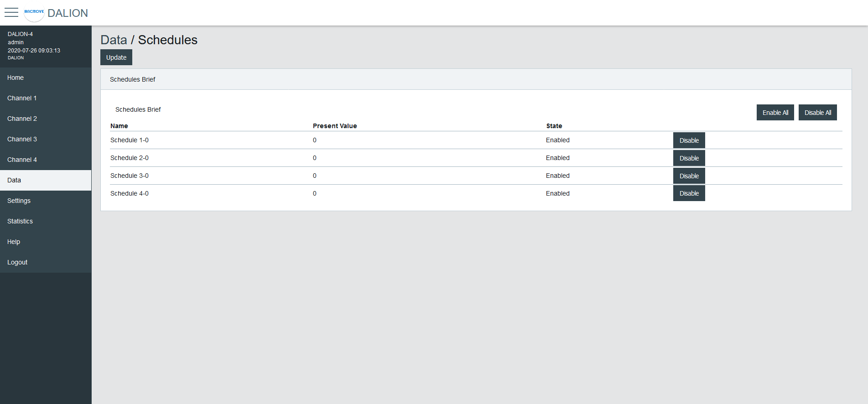
Task: Open the hamburger navigation menu
Action: (x=11, y=12)
